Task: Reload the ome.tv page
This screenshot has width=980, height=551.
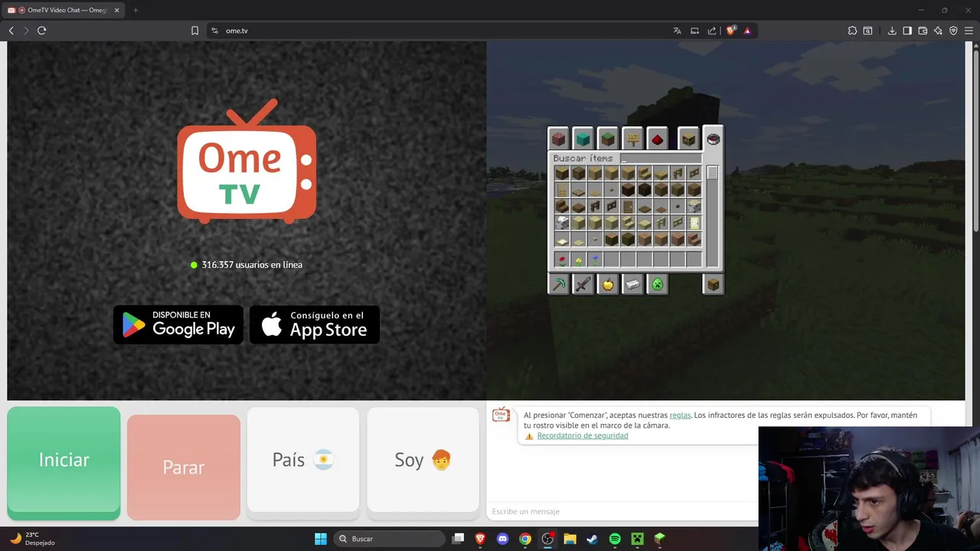Action: (41, 31)
